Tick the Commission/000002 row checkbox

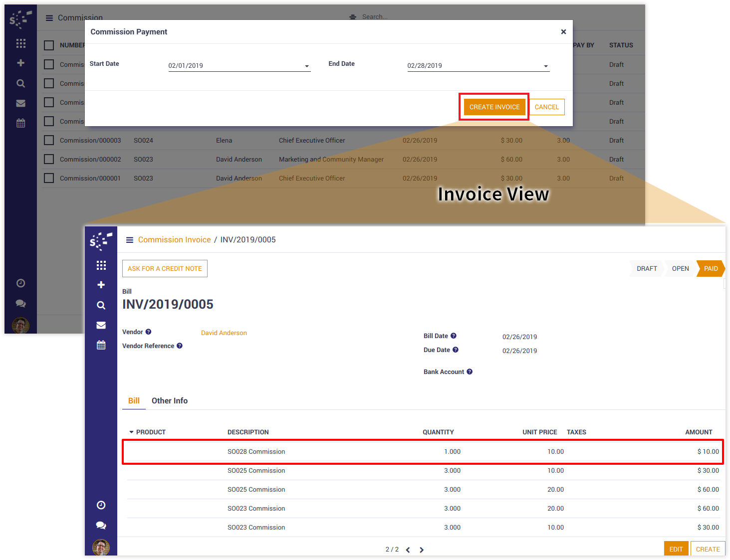pyautogui.click(x=49, y=159)
